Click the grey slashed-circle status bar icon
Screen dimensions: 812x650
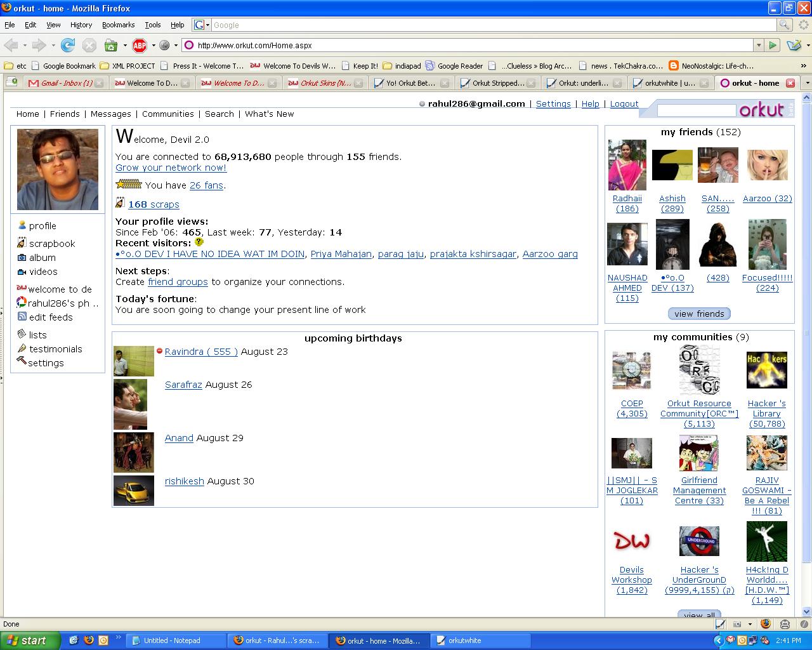tap(804, 624)
